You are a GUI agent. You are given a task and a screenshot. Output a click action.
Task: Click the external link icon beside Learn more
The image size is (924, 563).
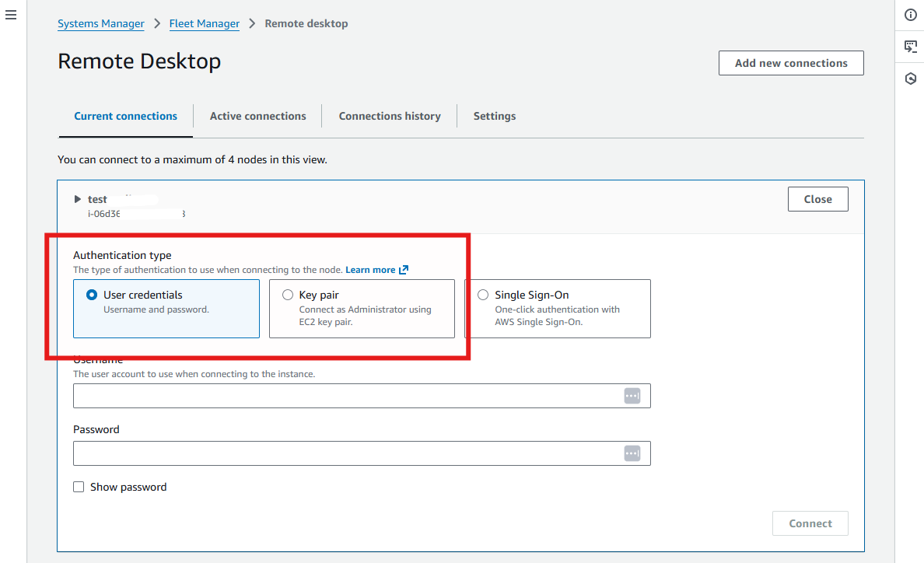tap(403, 269)
